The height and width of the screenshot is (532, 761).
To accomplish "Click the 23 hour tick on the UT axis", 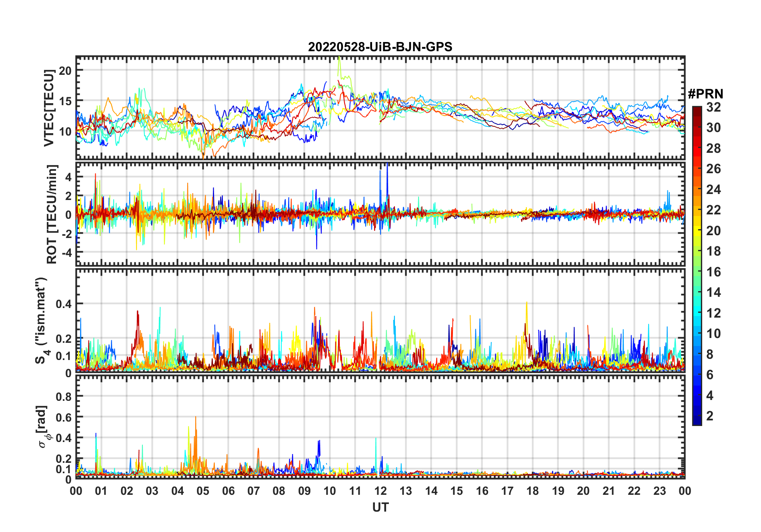I will [x=659, y=491].
